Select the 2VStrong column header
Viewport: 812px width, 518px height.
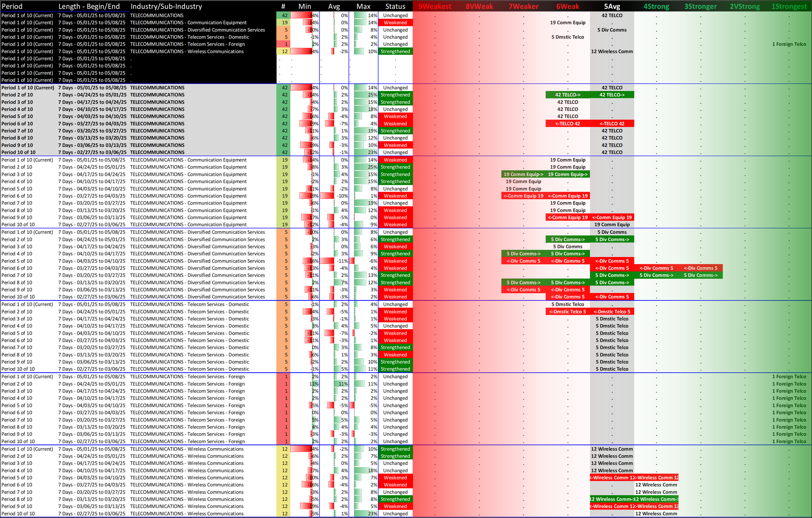coord(745,6)
